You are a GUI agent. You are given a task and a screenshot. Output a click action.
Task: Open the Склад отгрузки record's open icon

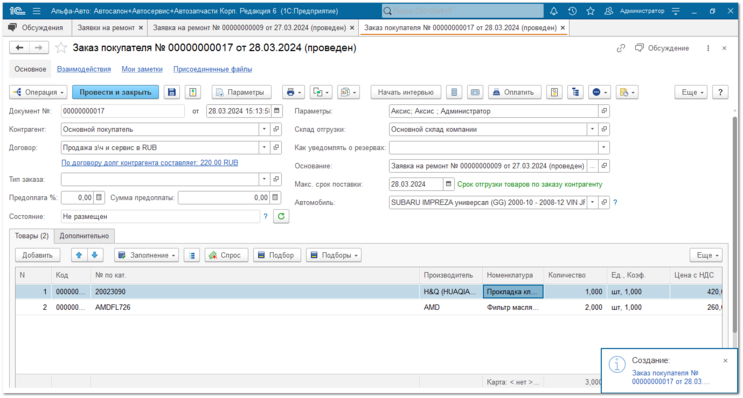coord(604,129)
